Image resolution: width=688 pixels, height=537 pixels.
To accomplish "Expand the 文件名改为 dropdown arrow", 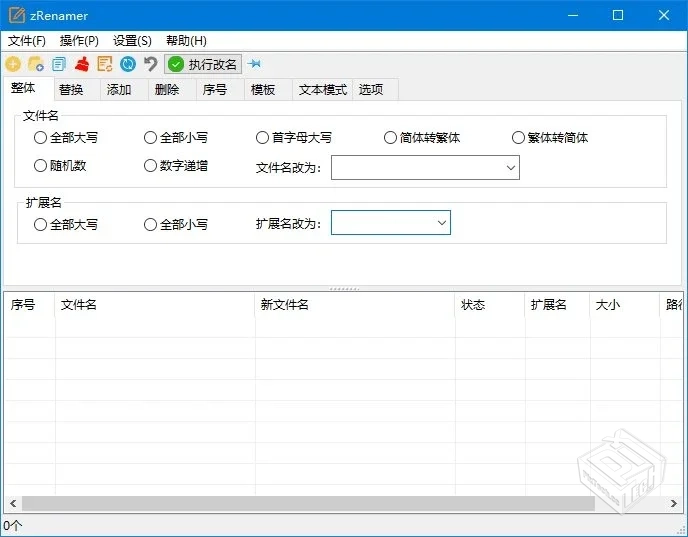I will (x=511, y=168).
